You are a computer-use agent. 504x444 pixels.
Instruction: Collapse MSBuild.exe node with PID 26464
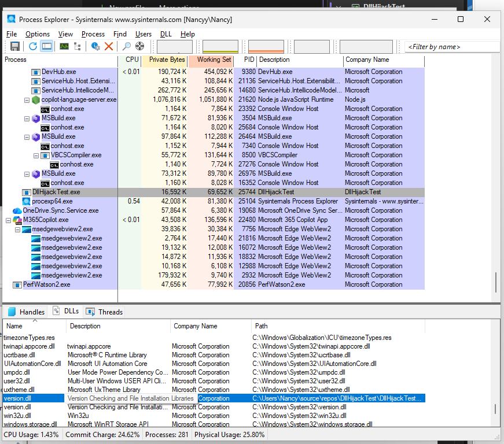click(27, 137)
